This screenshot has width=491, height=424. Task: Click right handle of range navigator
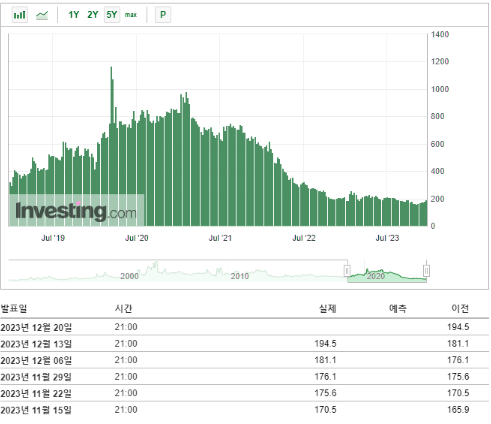pyautogui.click(x=426, y=271)
